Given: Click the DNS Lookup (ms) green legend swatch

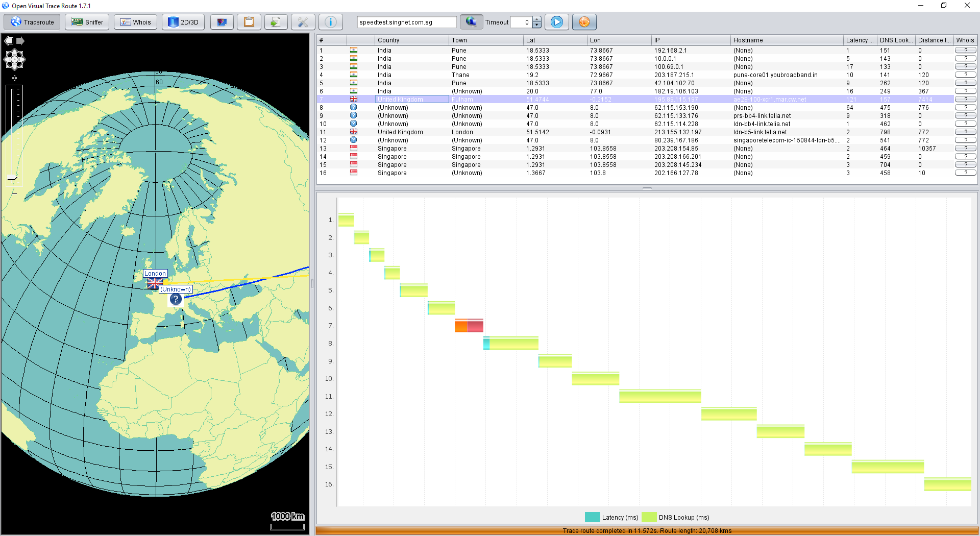Looking at the screenshot, I should (x=649, y=517).
